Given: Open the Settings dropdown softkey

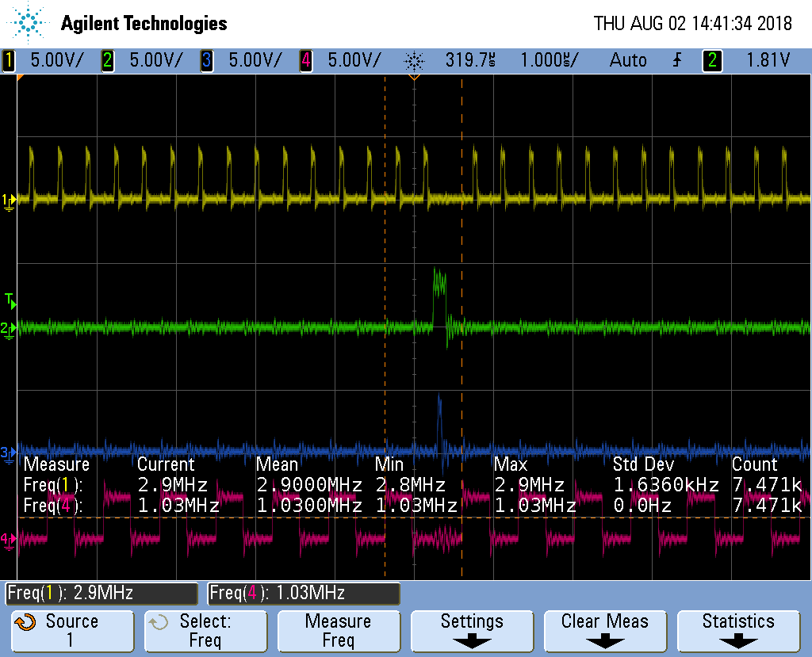Looking at the screenshot, I should 471,631.
